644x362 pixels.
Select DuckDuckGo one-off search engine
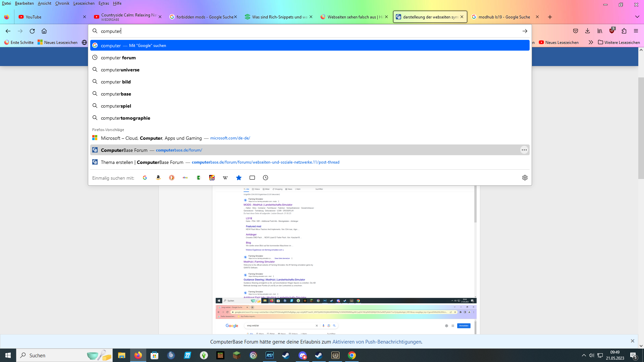[172, 178]
